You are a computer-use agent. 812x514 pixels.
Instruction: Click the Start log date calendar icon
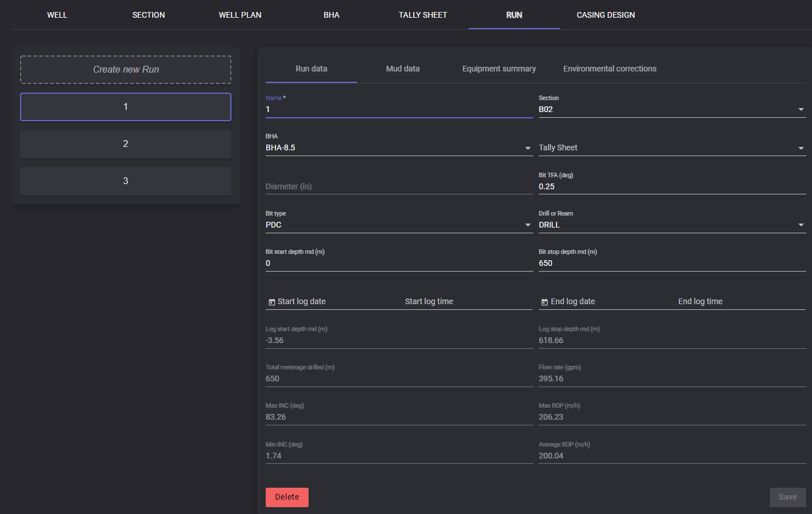(272, 302)
